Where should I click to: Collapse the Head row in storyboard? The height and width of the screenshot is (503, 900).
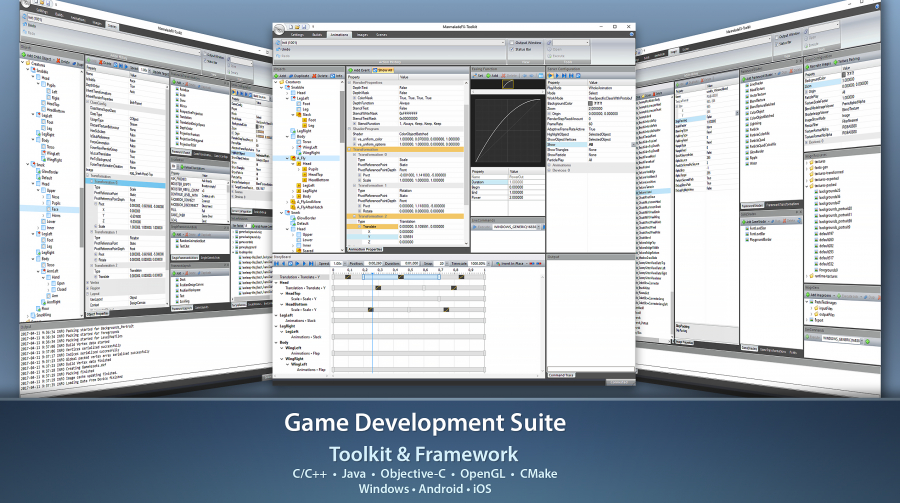[x=277, y=282]
